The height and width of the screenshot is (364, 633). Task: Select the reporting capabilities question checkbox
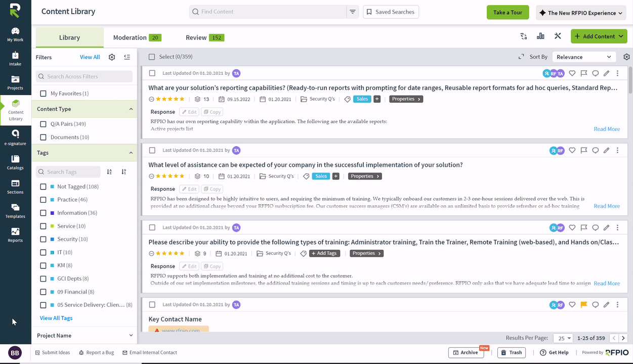point(152,73)
